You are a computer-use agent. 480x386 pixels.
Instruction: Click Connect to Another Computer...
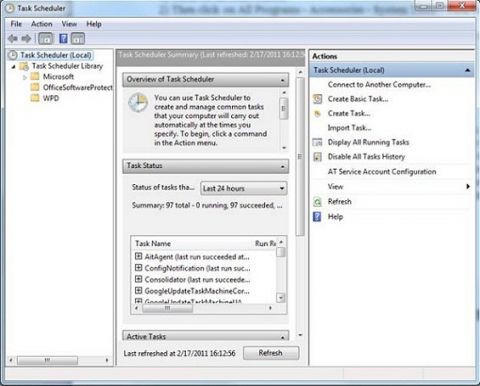click(379, 85)
